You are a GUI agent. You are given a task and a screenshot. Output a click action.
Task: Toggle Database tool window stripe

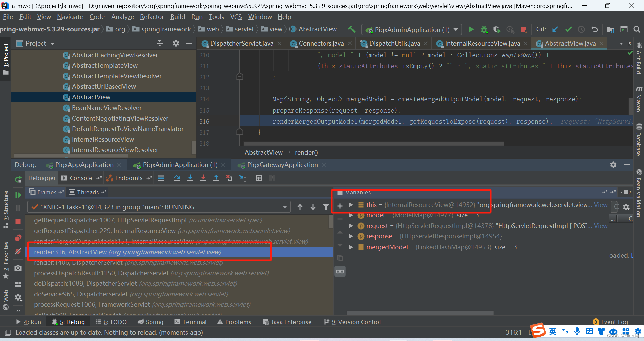pos(639,140)
